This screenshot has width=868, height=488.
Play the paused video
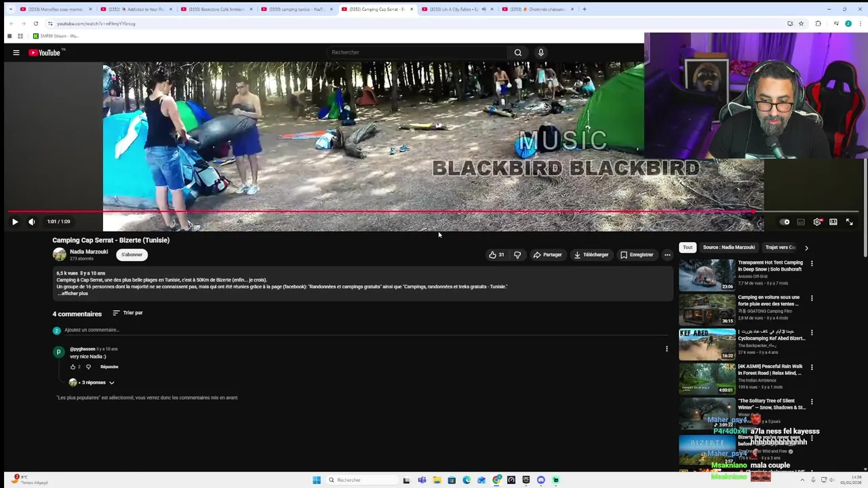15,222
